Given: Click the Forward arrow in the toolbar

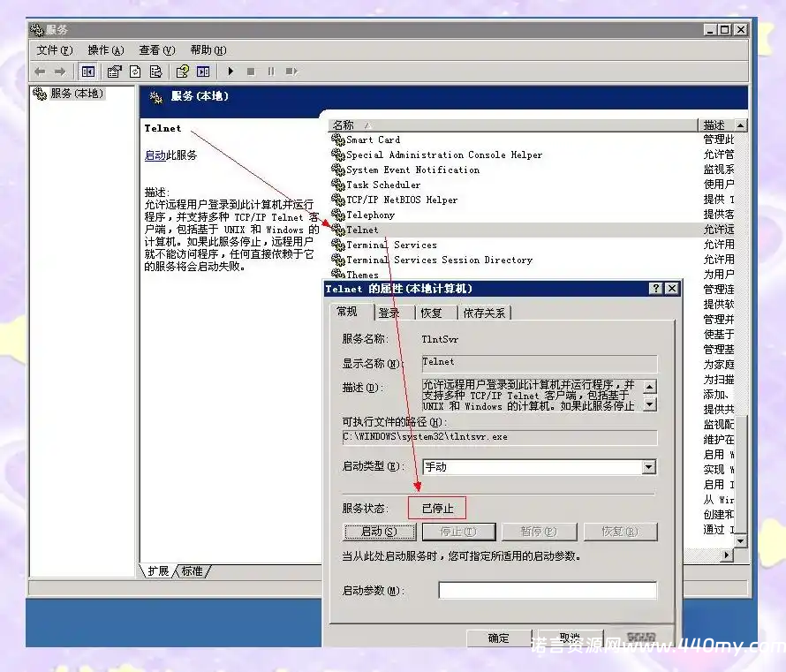Looking at the screenshot, I should coord(60,72).
